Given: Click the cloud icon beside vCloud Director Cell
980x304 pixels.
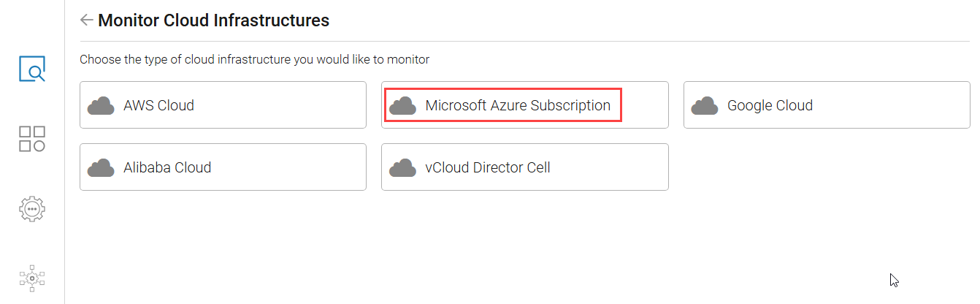Looking at the screenshot, I should point(402,168).
